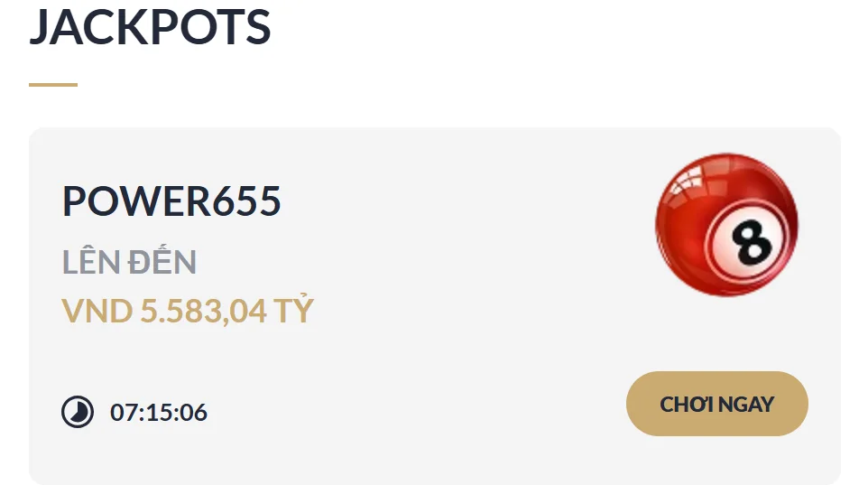The width and height of the screenshot is (868, 485).
Task: Select the pie-shaped timer icon beside 07:15:06
Action: tap(78, 412)
